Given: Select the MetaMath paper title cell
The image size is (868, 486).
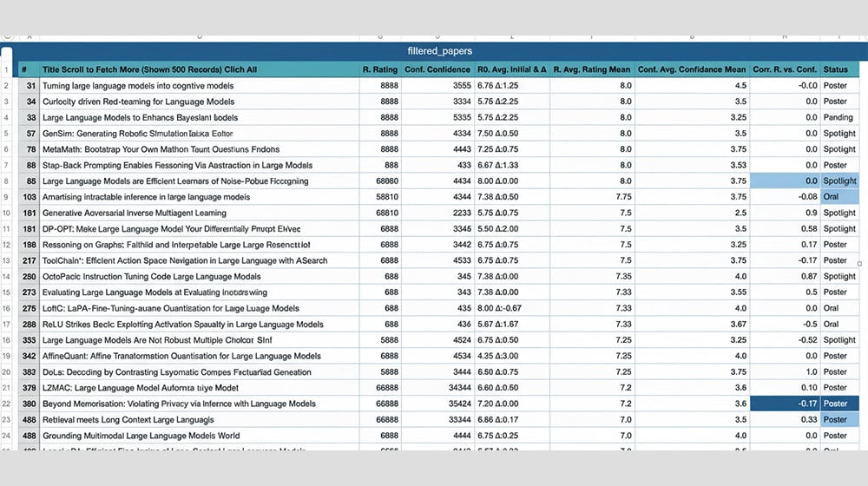Looking at the screenshot, I should (x=174, y=149).
